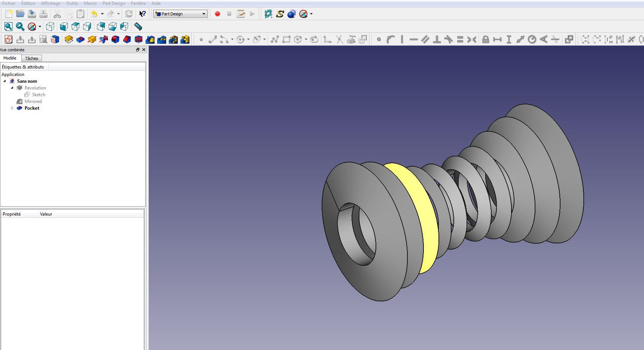The width and height of the screenshot is (644, 350).
Task: Create a new document with the blank-page icon
Action: (x=8, y=14)
